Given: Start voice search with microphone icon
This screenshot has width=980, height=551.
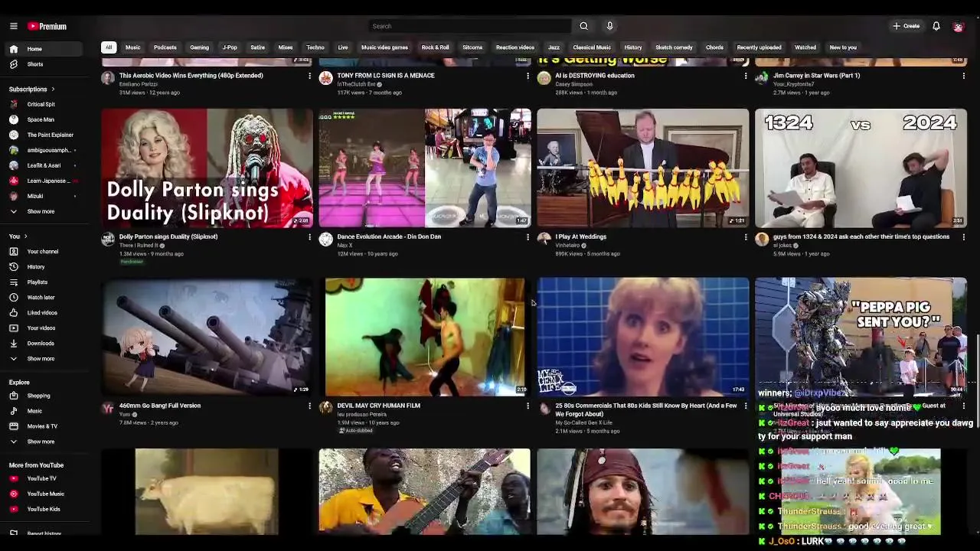Looking at the screenshot, I should [609, 26].
